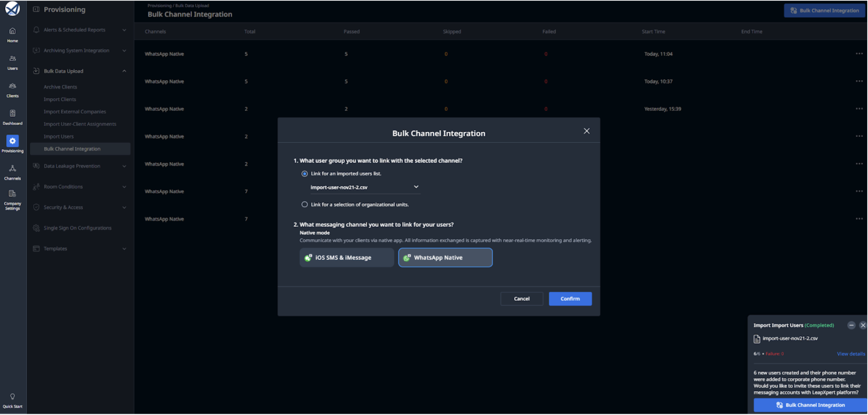The image size is (868, 415).
Task: Open the import-user-nov21-2.csv dropdown
Action: tap(365, 187)
